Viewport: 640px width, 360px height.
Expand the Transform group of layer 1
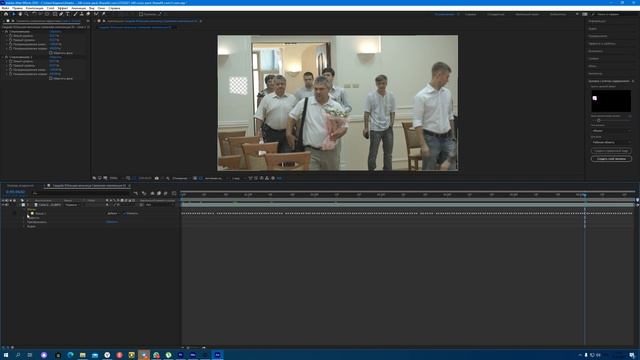[x=24, y=222]
